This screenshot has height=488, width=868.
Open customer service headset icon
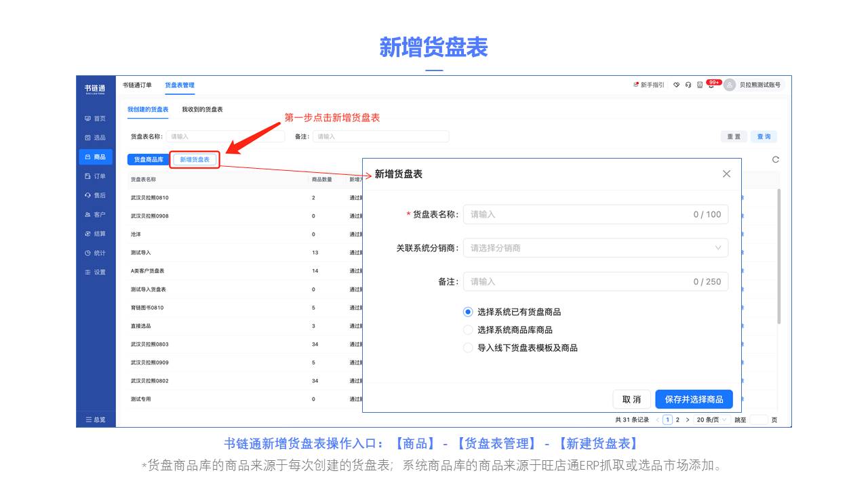coord(688,85)
